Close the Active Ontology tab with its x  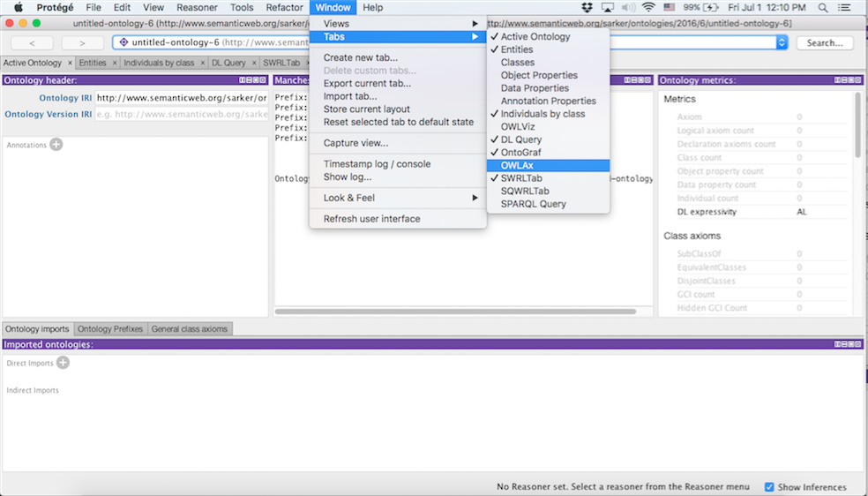coord(70,64)
